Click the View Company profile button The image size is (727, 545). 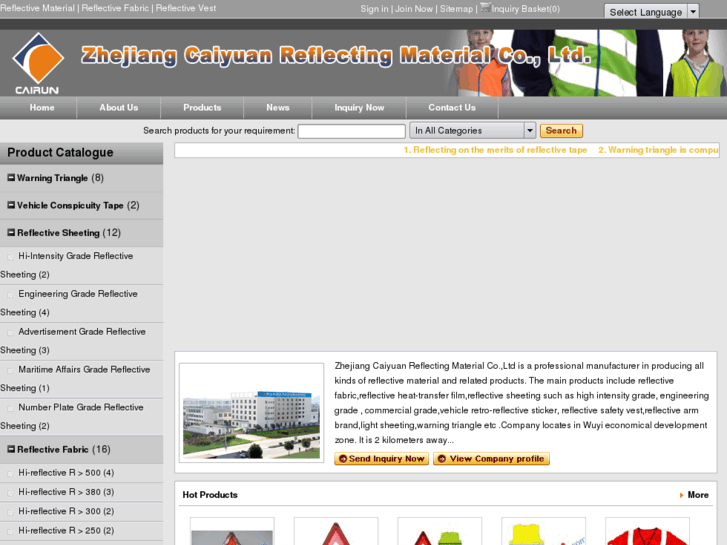pos(491,459)
